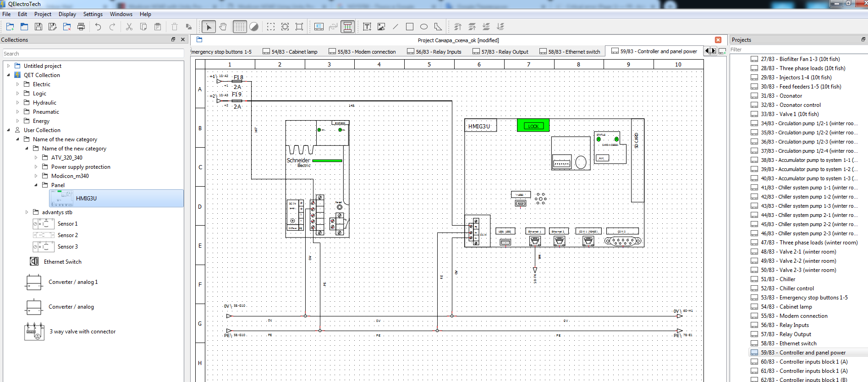Select HMIG3U element in Panel folder
Screen dimensions: 868x382
(86, 199)
